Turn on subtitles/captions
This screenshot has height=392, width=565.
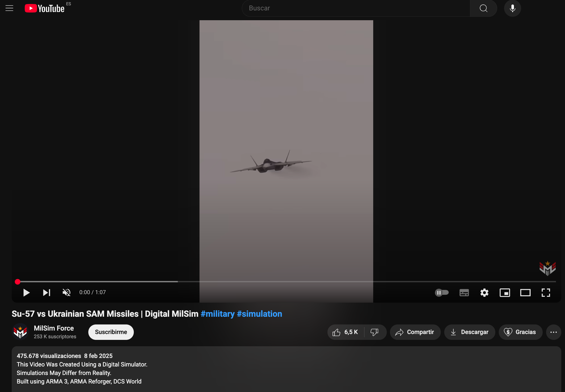[464, 293]
